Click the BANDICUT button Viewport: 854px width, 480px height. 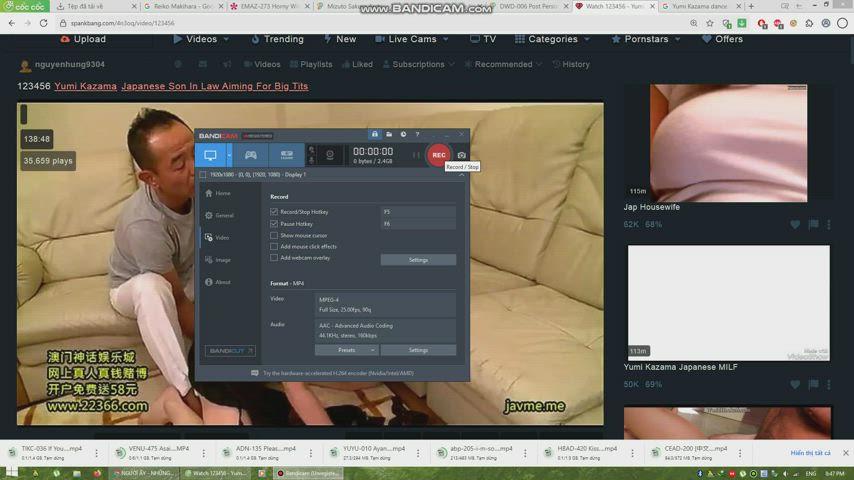pyautogui.click(x=230, y=351)
